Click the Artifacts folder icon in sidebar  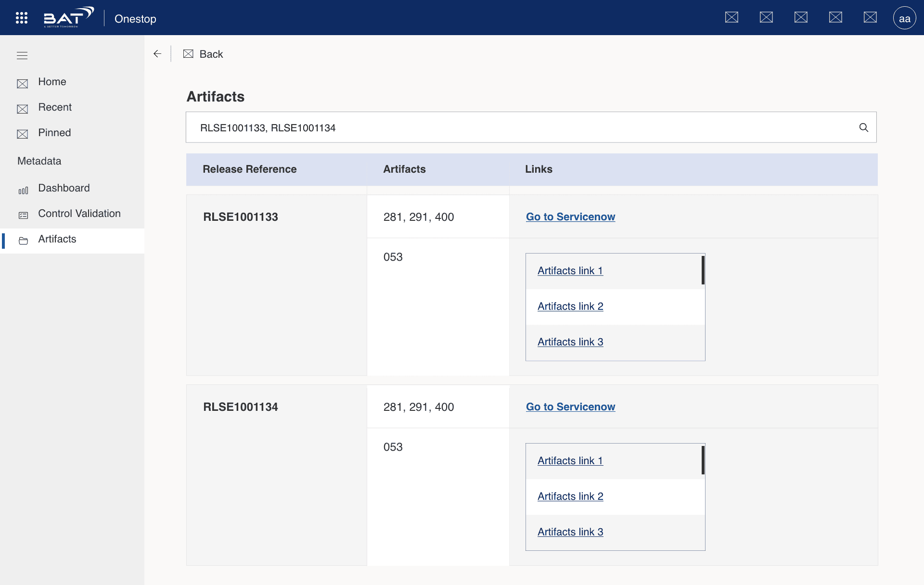pyautogui.click(x=23, y=241)
